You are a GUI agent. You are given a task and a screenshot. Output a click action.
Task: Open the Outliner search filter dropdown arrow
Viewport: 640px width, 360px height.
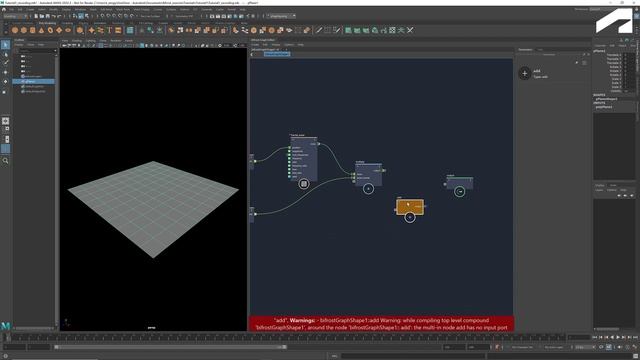(x=56, y=51)
